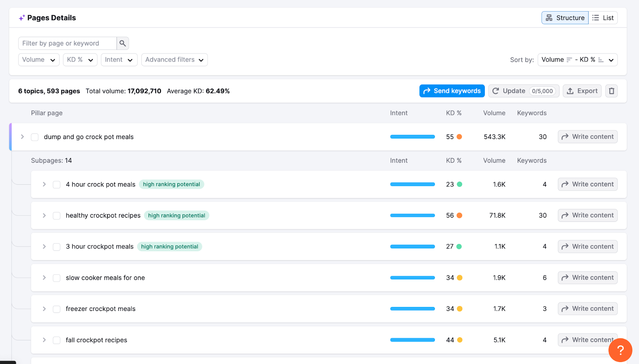Check the 3 hour crockpot meals box
639x364 pixels.
(x=57, y=247)
